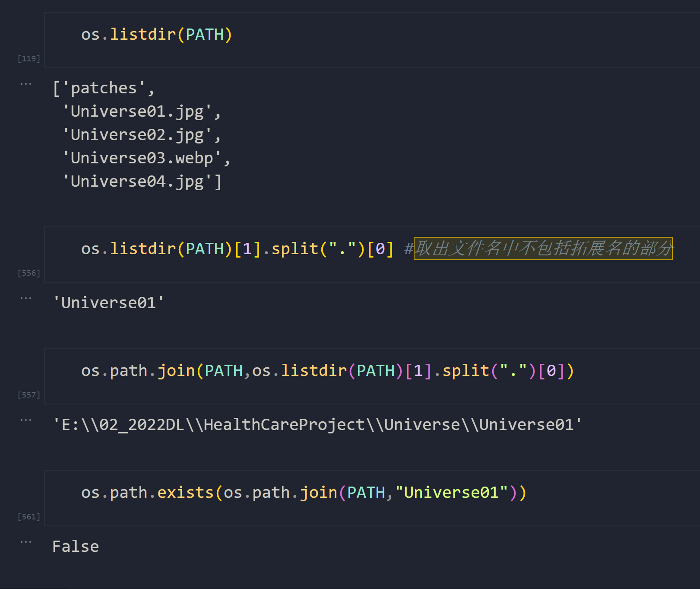Click 'Universe04.jpg' in the list output
The height and width of the screenshot is (589, 700).
[137, 181]
